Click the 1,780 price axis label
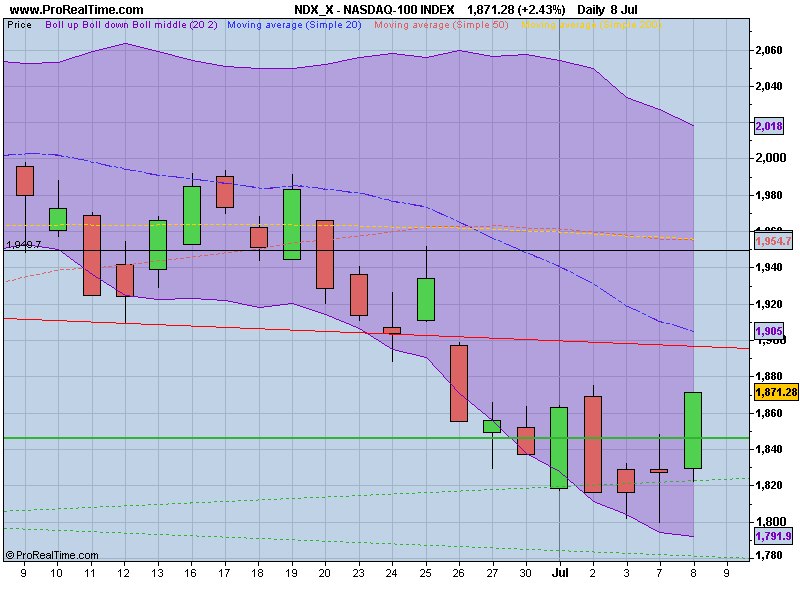The width and height of the screenshot is (800, 600). click(769, 555)
